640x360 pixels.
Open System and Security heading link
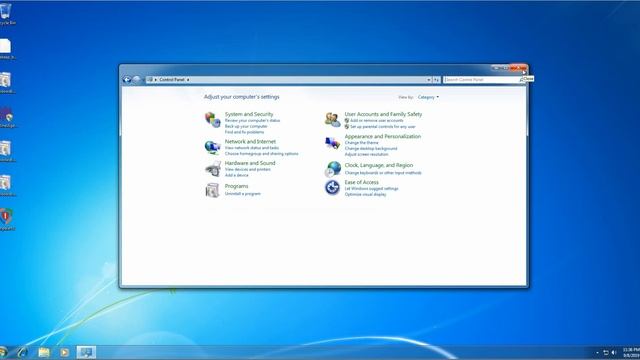pyautogui.click(x=249, y=114)
